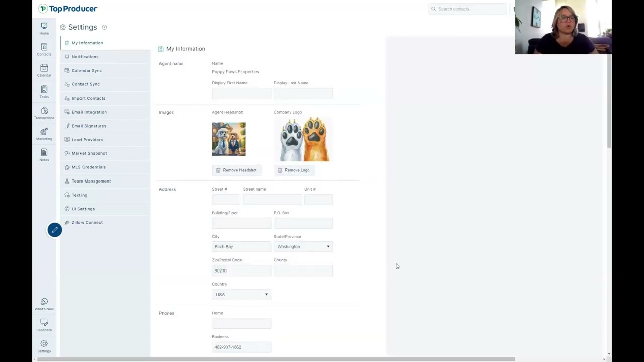Focus the Display Last Name field

click(x=303, y=94)
